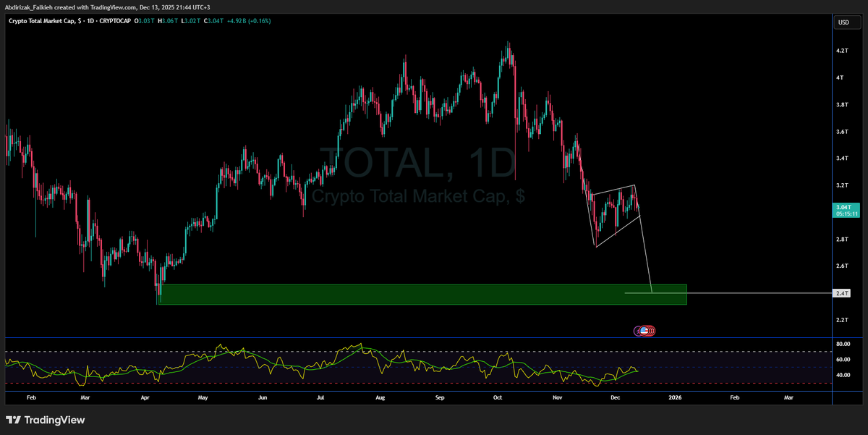Click the +4.92B (+0.16%) change value
Viewport: 868px width, 435px height.
click(250, 21)
